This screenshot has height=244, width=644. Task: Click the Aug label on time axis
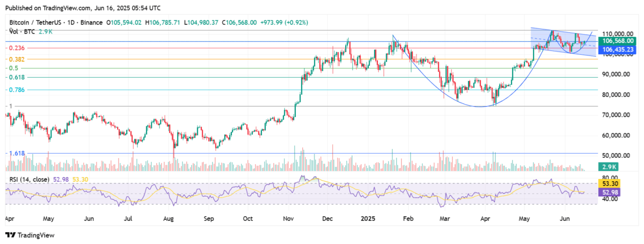[169, 219]
